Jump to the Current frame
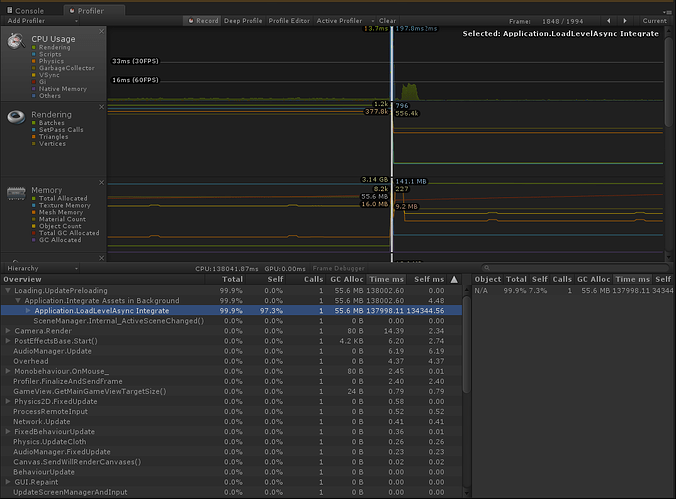 654,20
